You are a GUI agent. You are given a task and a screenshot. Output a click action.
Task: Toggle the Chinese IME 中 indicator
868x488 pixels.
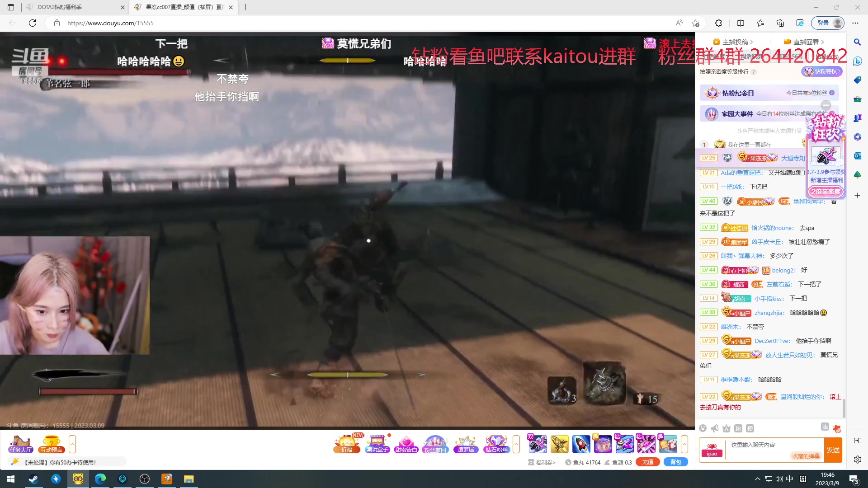pyautogui.click(x=789, y=479)
